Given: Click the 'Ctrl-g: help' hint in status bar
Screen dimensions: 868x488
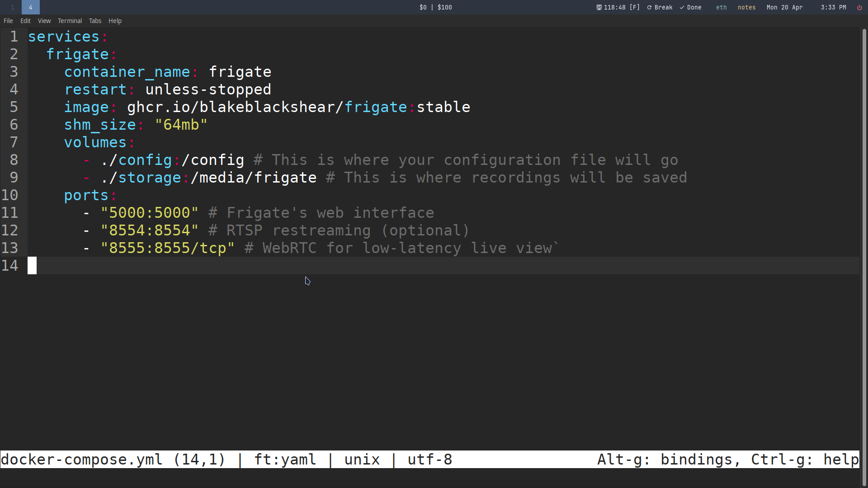Looking at the screenshot, I should (805, 460).
